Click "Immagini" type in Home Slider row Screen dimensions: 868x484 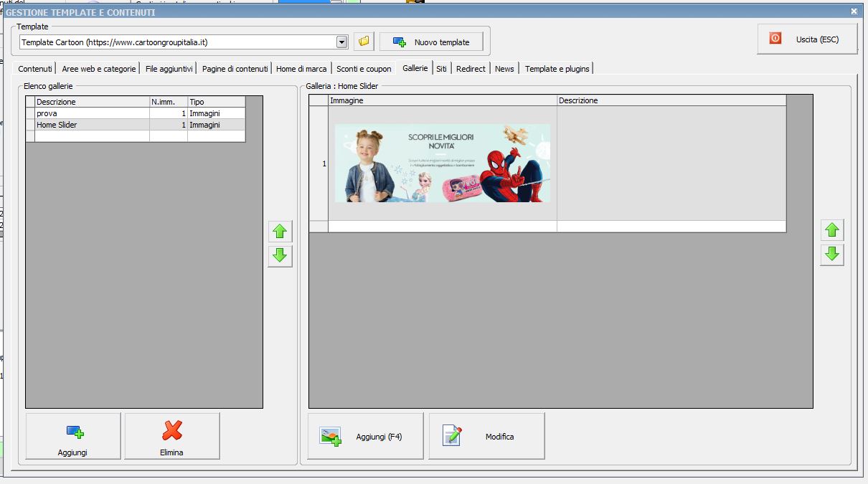(x=216, y=125)
